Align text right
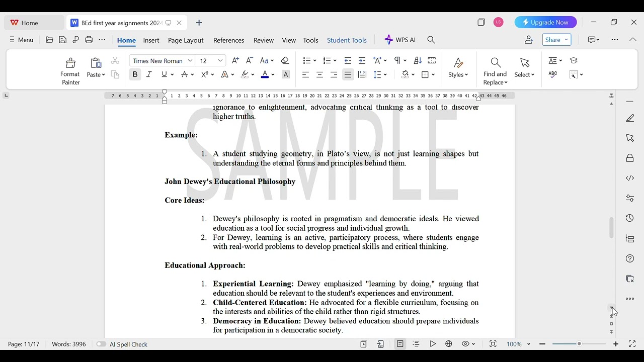644x362 pixels. click(x=334, y=74)
